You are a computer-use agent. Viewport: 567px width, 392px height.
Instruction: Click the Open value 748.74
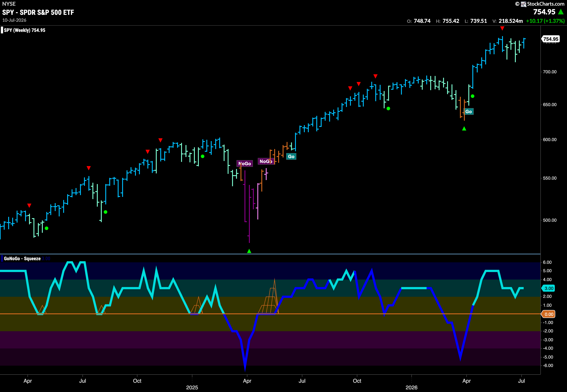(x=422, y=21)
